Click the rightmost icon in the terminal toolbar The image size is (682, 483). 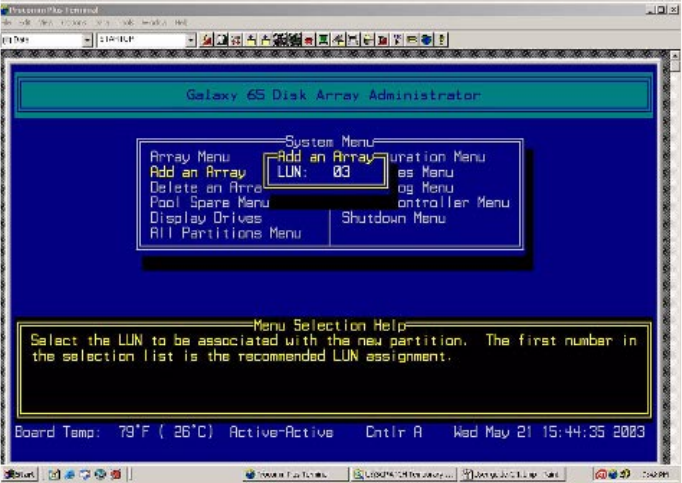442,39
